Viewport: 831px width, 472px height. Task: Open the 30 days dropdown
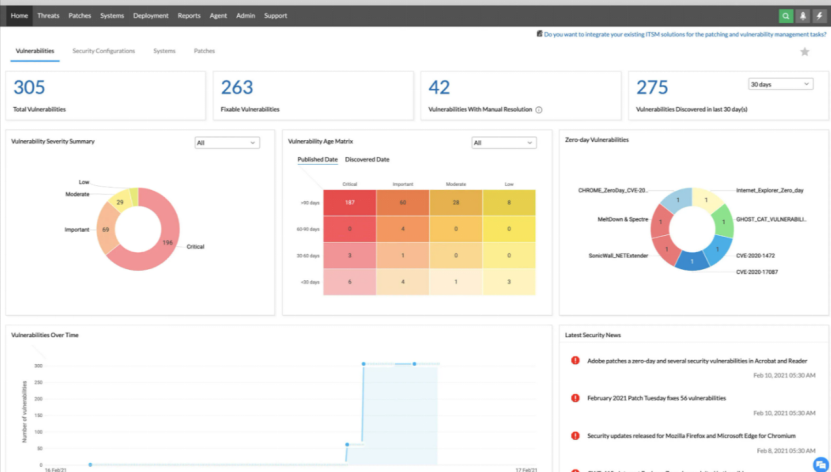click(780, 84)
